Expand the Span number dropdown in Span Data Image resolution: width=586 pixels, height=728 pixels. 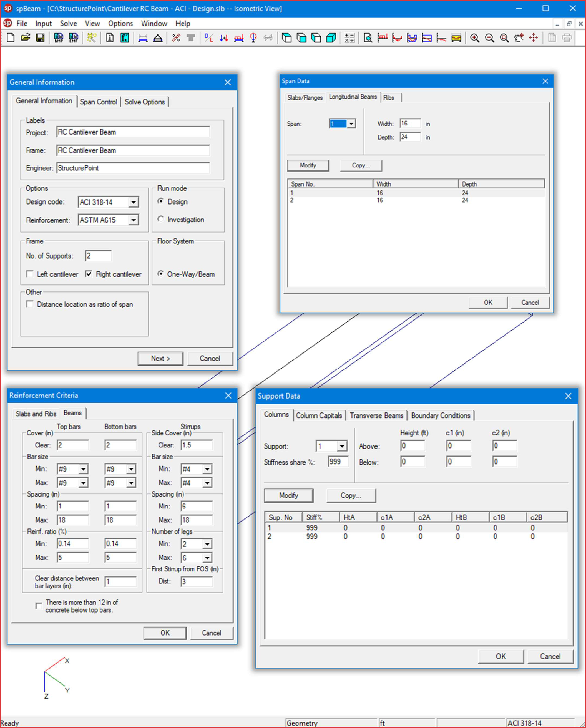coord(351,124)
